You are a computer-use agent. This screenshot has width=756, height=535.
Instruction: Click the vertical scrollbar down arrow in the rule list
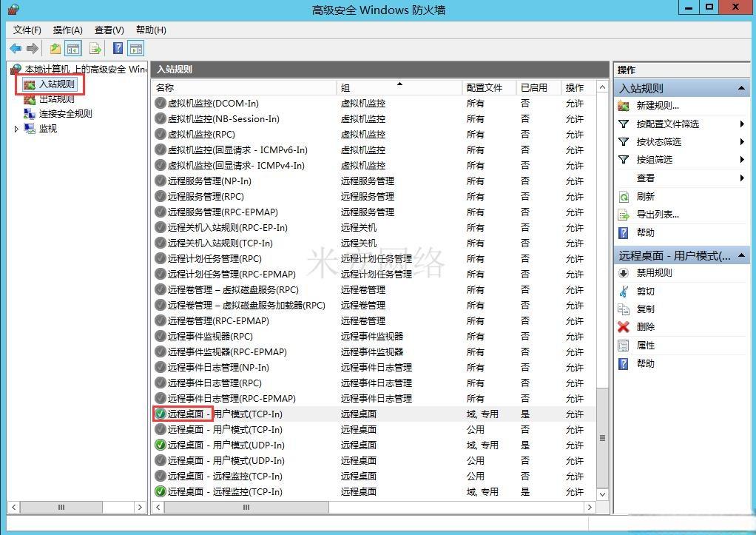tap(602, 494)
